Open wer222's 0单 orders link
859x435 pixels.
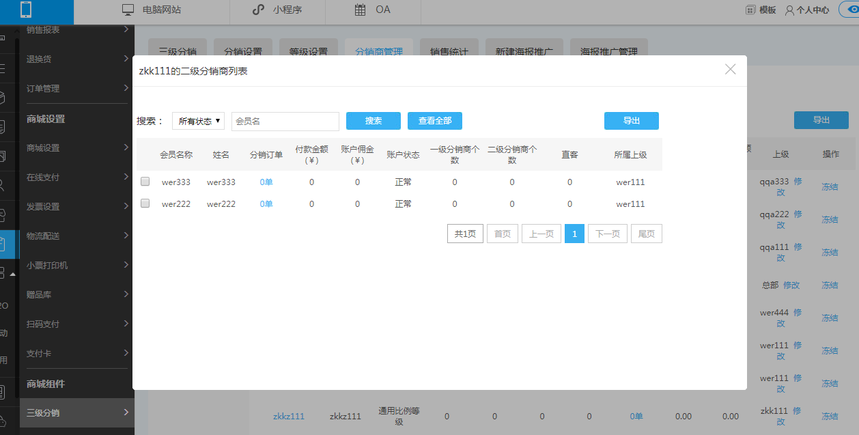pos(266,204)
